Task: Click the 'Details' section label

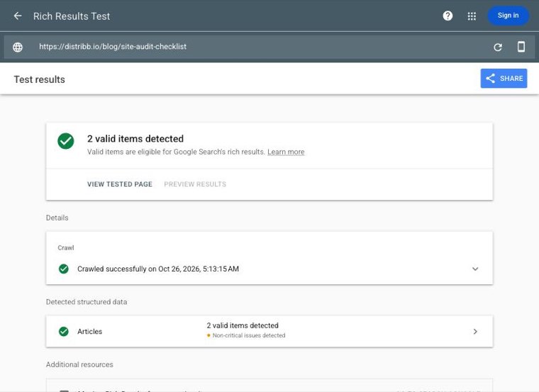Action: coord(57,218)
